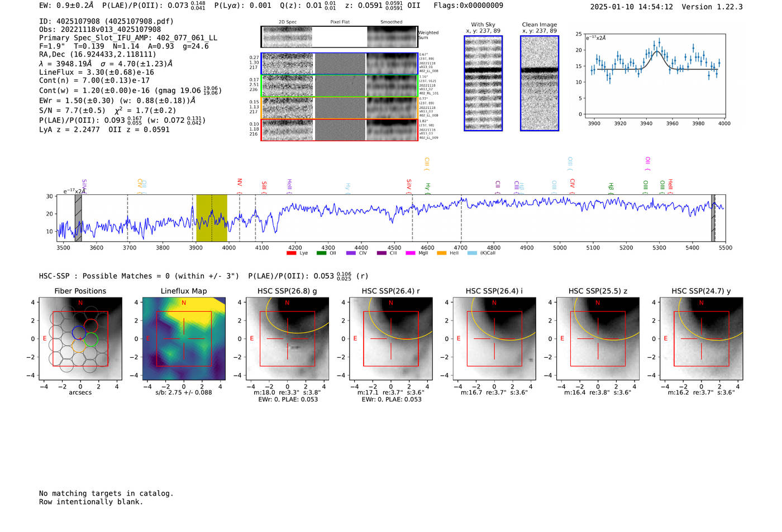The image size is (782, 532).
Task: Click the 's/b: 2.75 +/- 0.088' caption
Action: (x=184, y=392)
